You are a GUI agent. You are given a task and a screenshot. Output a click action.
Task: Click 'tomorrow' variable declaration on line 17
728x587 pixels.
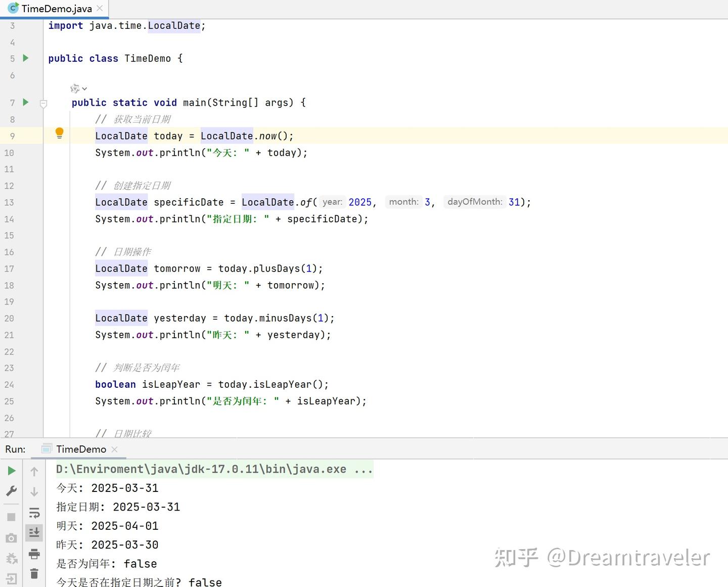(x=177, y=268)
